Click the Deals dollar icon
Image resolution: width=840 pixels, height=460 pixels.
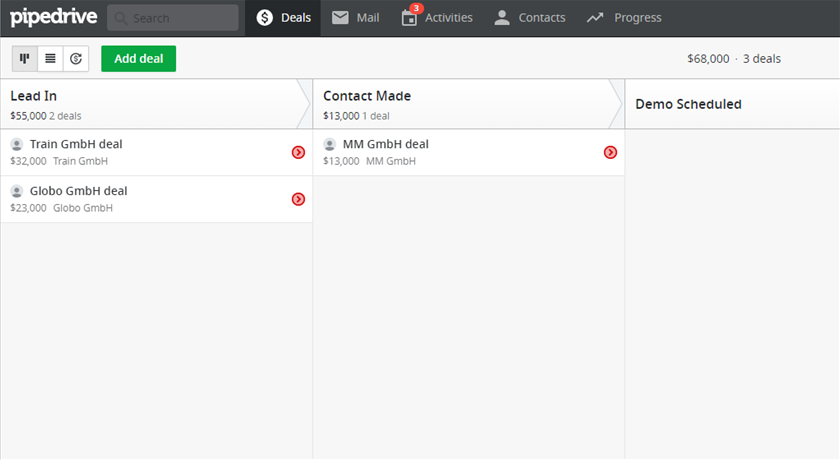[x=265, y=18]
